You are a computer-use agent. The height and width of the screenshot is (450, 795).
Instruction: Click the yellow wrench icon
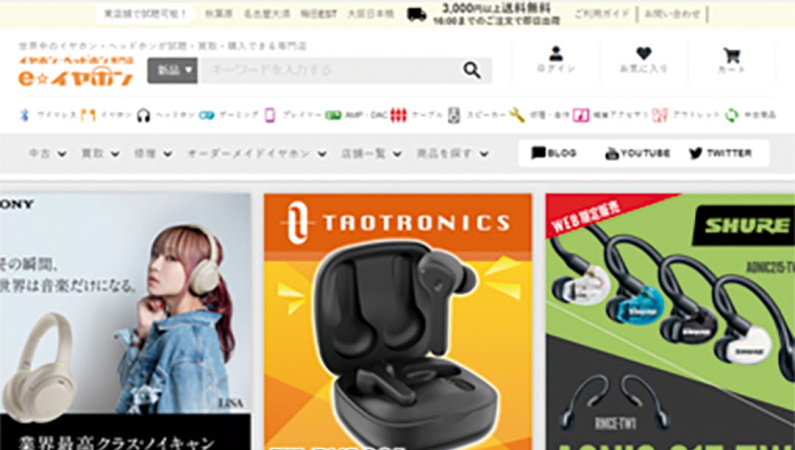(x=517, y=115)
